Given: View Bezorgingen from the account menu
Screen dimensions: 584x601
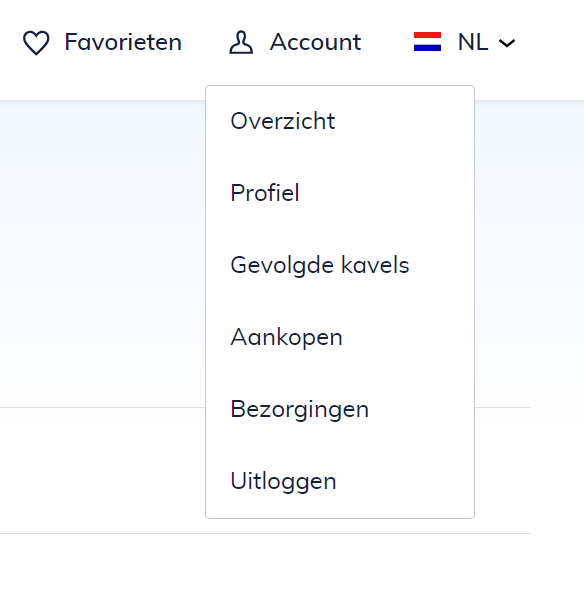Looking at the screenshot, I should click(x=340, y=409).
